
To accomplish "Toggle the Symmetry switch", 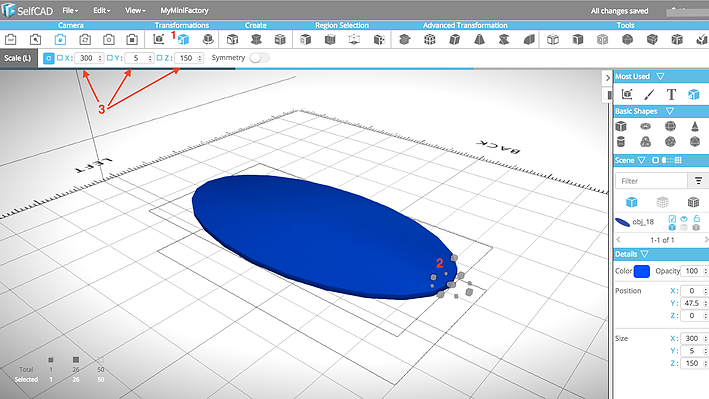I will tap(259, 58).
